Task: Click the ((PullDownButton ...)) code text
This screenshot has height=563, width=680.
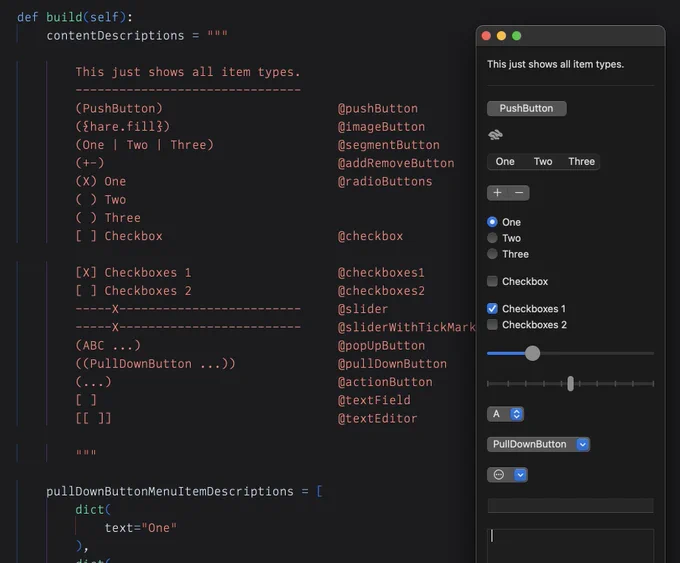Action: click(x=155, y=363)
